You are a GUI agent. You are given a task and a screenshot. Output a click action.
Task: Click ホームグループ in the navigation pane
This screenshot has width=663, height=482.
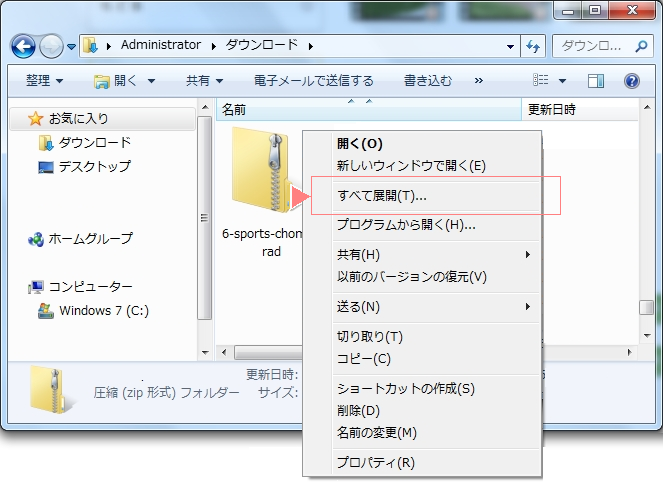coord(90,239)
